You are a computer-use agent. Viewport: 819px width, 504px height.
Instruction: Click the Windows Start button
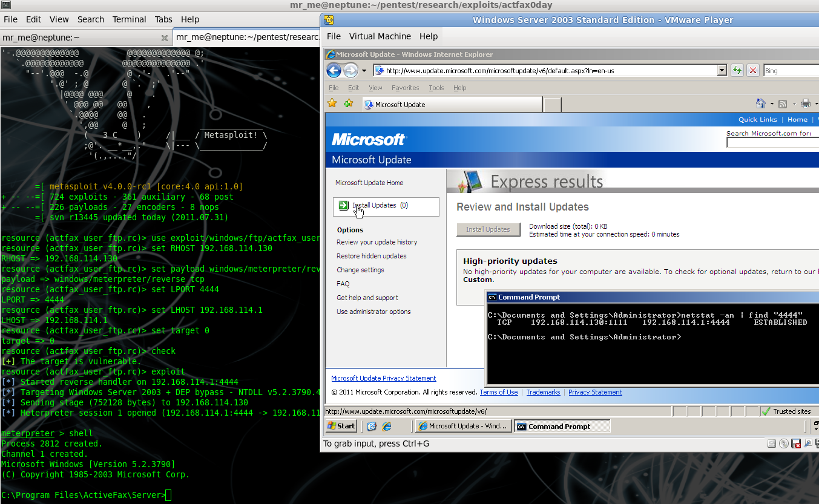341,426
